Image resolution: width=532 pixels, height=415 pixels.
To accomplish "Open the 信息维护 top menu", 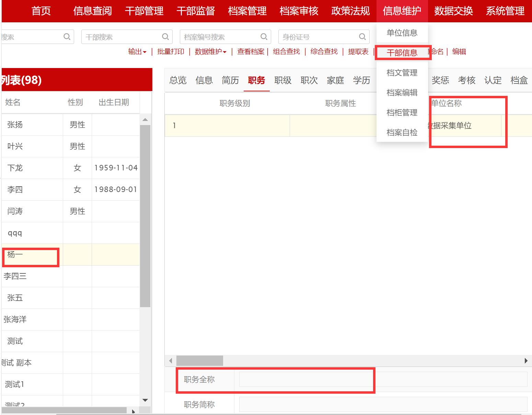I will [x=402, y=11].
